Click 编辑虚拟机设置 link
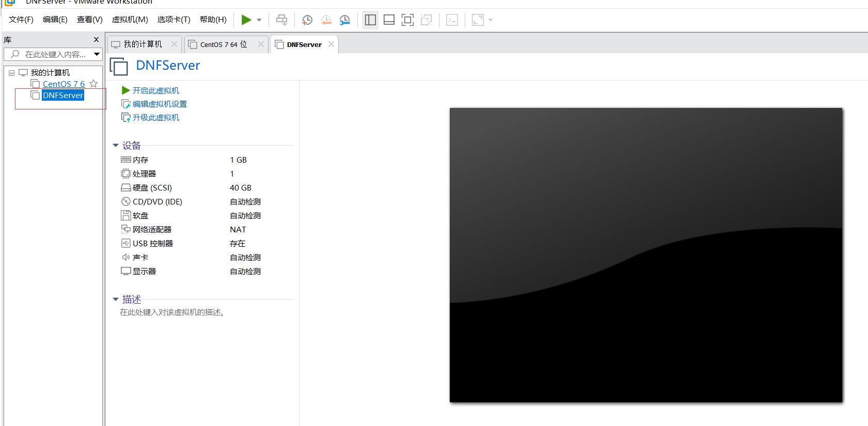 160,104
